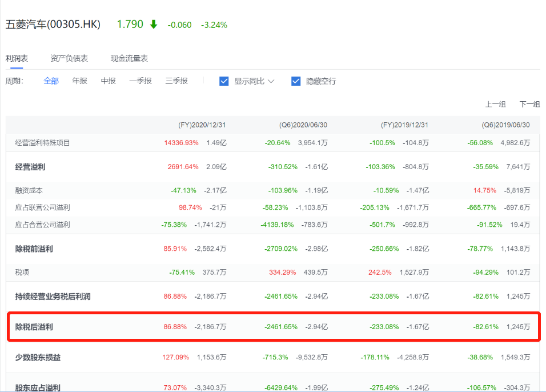Click column header (Q6)2019/06/30
The height and width of the screenshot is (392, 546).
505,125
